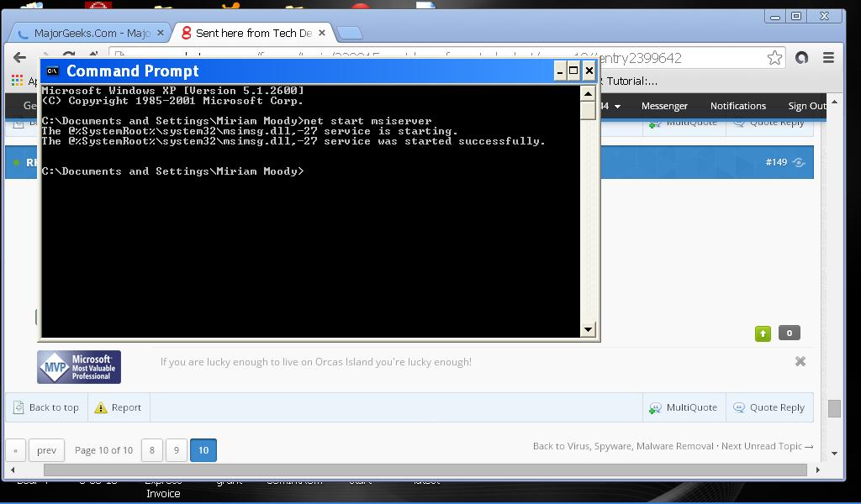Open the Messenger menu item

664,106
